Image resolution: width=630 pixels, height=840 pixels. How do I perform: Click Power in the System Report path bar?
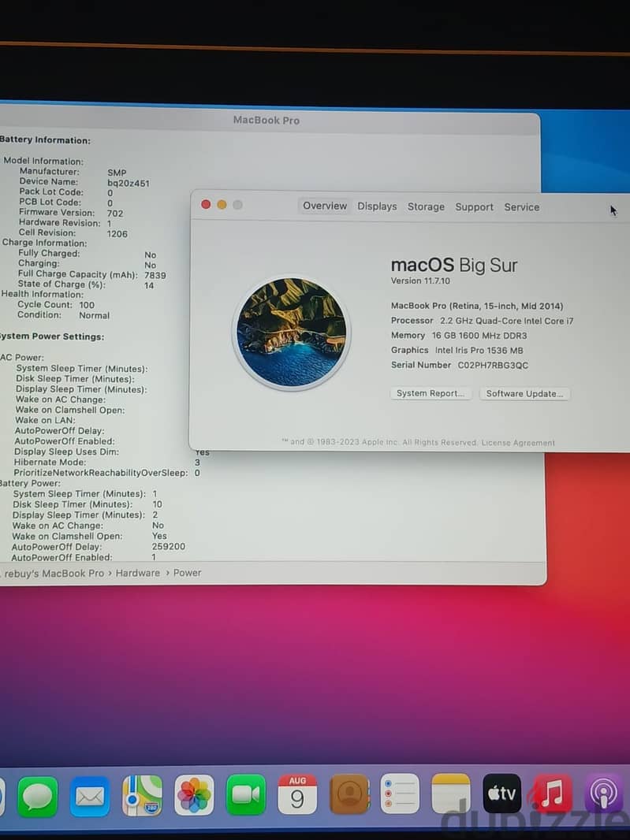point(187,573)
